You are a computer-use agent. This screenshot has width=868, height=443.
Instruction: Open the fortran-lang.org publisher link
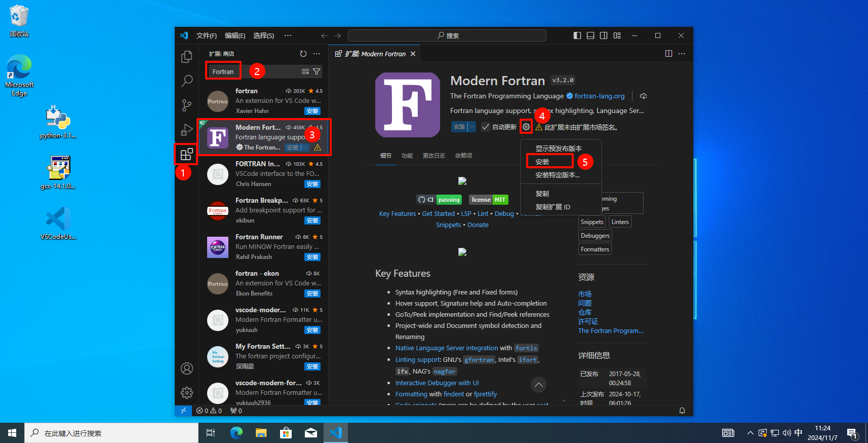tap(599, 96)
